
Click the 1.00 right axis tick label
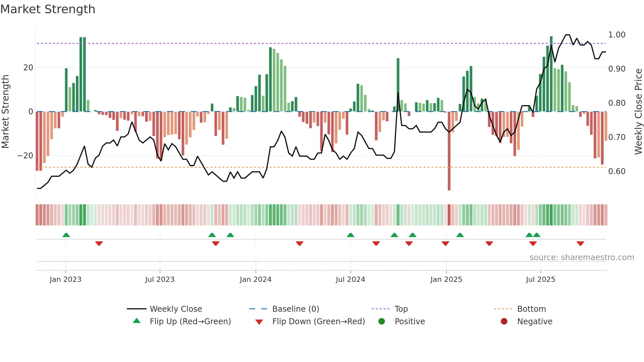click(x=616, y=35)
